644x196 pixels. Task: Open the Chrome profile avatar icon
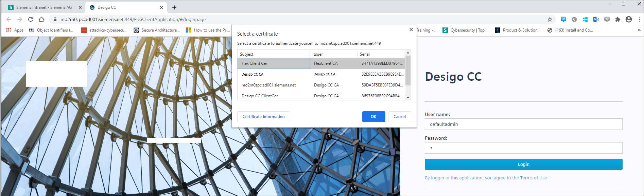point(628,19)
